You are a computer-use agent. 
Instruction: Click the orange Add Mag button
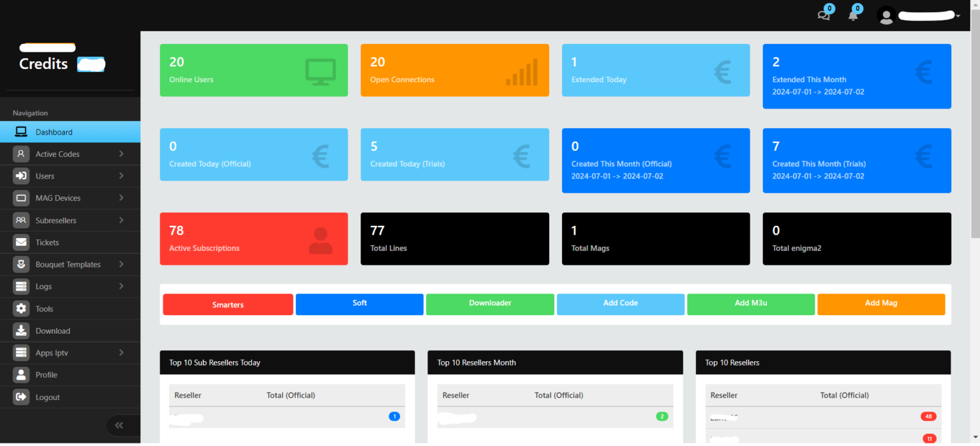point(881,304)
